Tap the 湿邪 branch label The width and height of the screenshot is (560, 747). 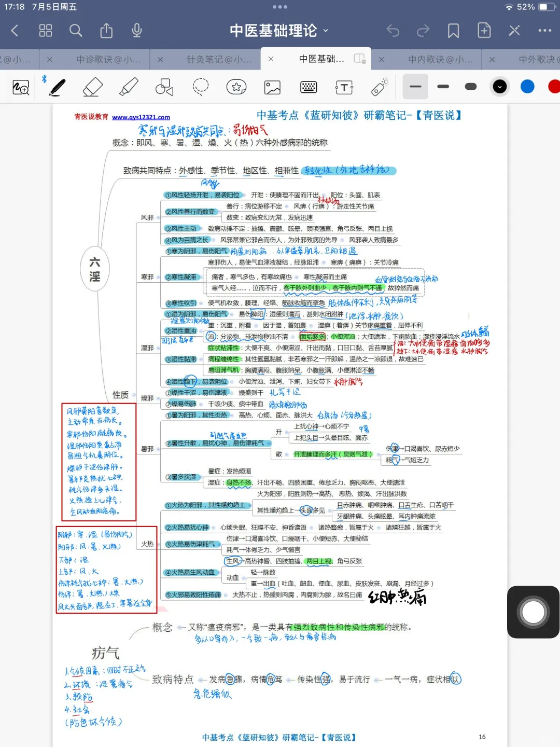(147, 348)
